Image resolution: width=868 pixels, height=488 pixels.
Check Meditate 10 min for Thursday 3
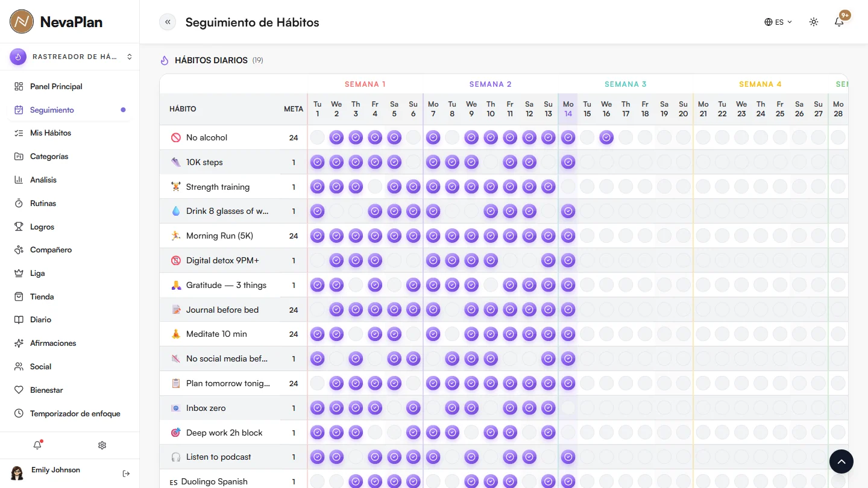coord(356,334)
